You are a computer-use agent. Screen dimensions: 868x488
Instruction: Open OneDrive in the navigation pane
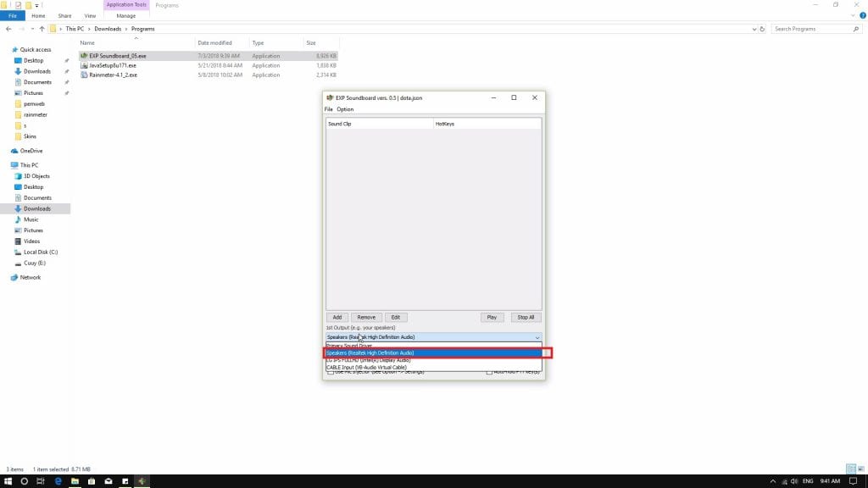pos(31,151)
